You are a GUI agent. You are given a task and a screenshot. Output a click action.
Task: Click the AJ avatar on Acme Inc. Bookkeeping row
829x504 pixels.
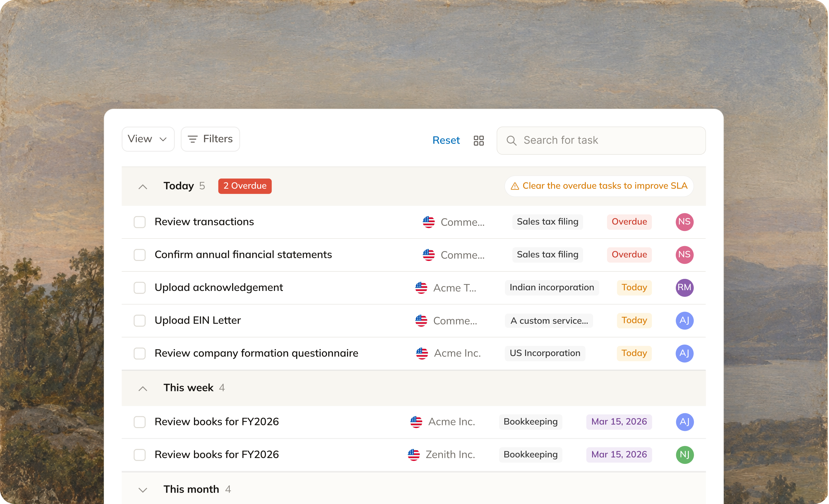pos(684,422)
